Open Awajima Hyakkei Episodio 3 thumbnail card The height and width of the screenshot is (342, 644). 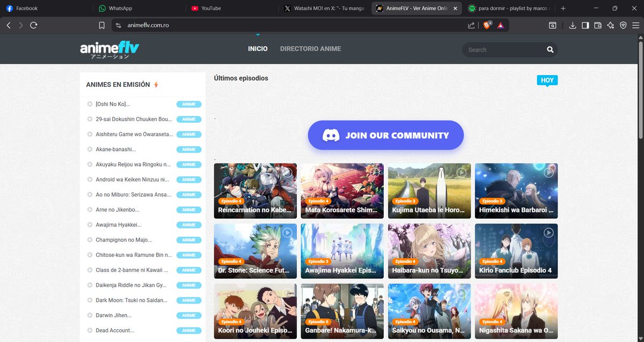[x=342, y=251]
